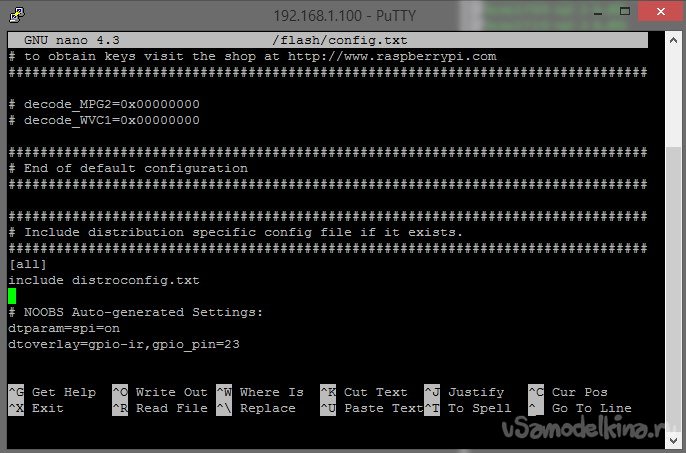Click the '^\ Replace' shortcut
The height and width of the screenshot is (453, 686).
pos(256,408)
